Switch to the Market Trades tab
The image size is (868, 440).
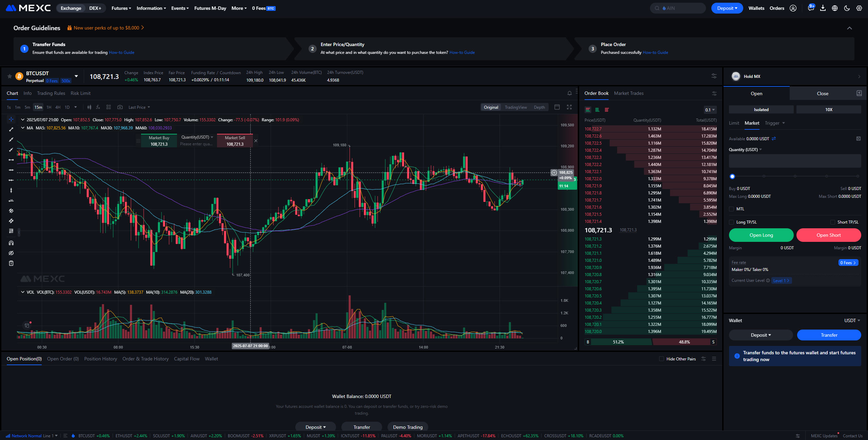(629, 93)
